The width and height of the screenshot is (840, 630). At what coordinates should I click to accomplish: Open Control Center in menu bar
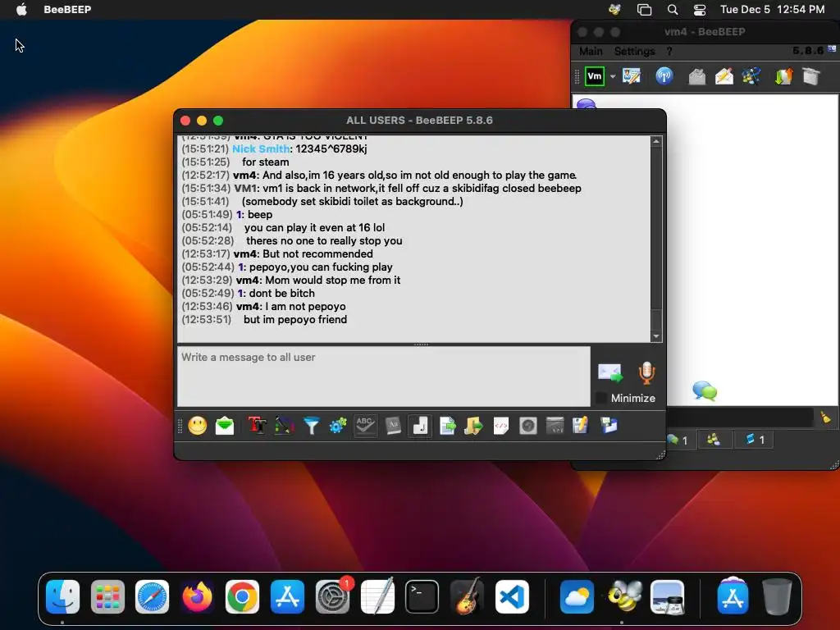click(700, 9)
